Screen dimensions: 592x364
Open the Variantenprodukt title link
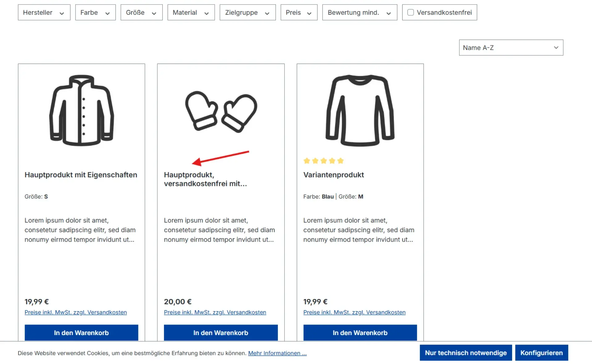(333, 175)
